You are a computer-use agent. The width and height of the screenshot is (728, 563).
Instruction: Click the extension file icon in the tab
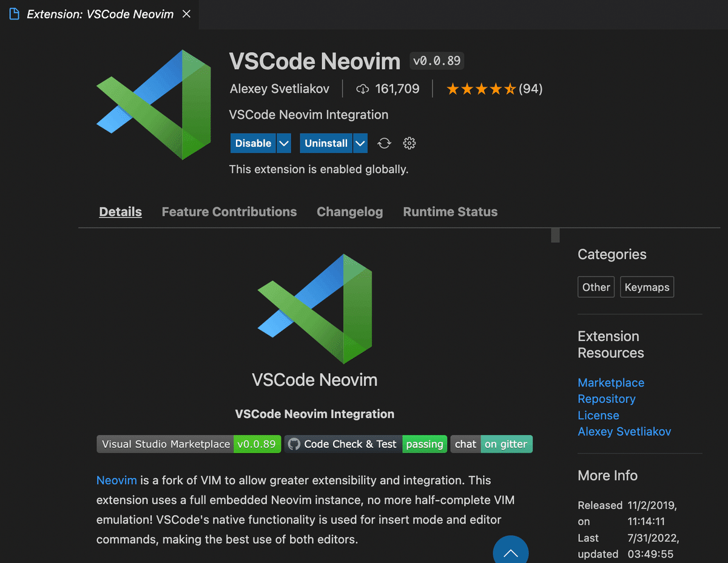(14, 14)
